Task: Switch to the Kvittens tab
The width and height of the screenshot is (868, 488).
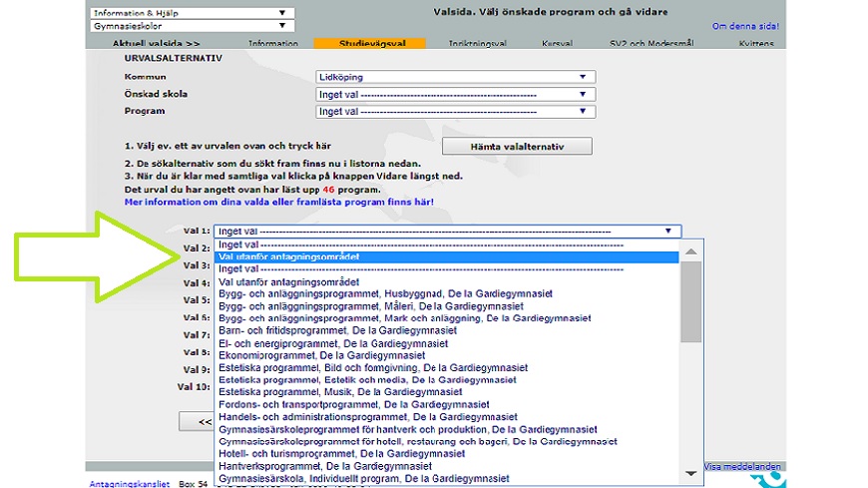Action: [x=756, y=43]
